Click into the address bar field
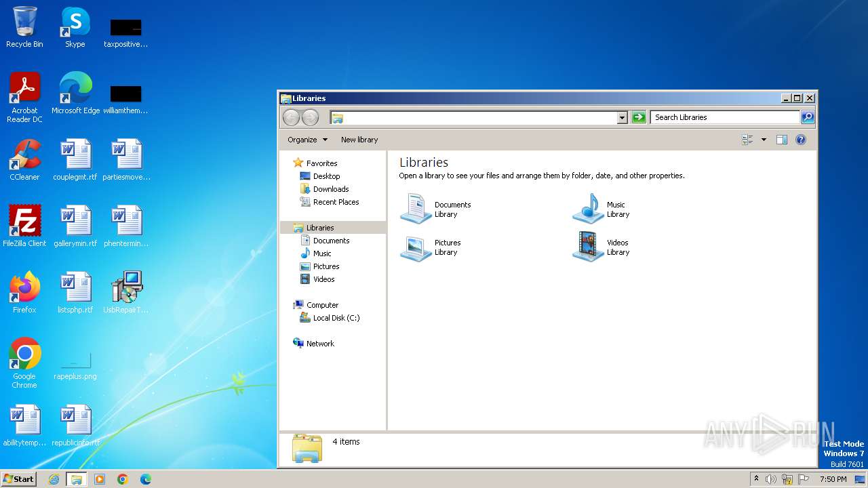Image resolution: width=868 pixels, height=488 pixels. point(473,118)
